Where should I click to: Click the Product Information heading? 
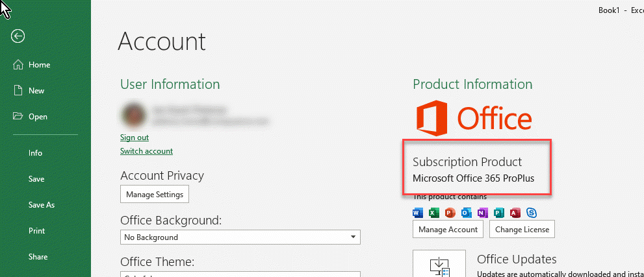472,84
